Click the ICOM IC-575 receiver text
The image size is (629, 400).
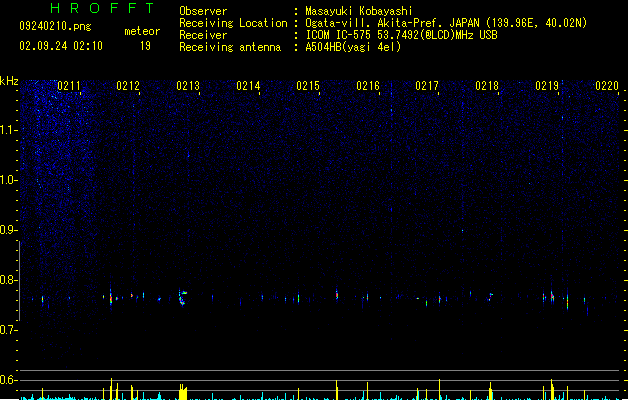click(x=402, y=35)
